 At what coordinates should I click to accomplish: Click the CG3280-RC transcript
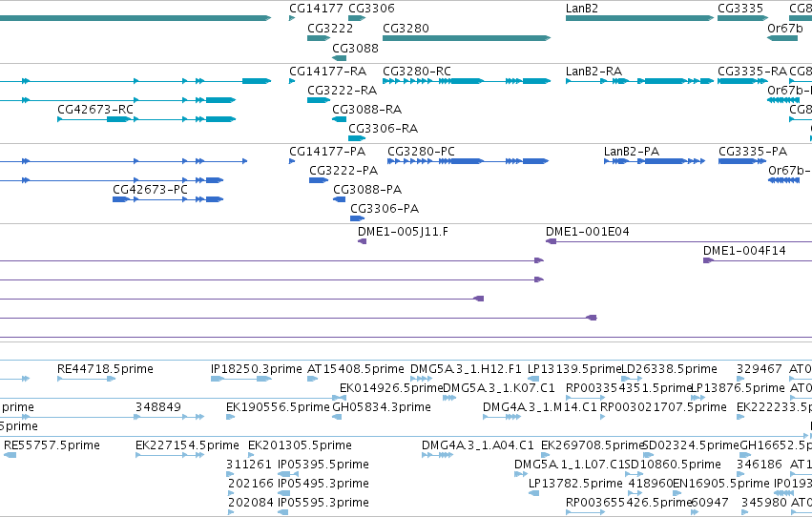(466, 81)
